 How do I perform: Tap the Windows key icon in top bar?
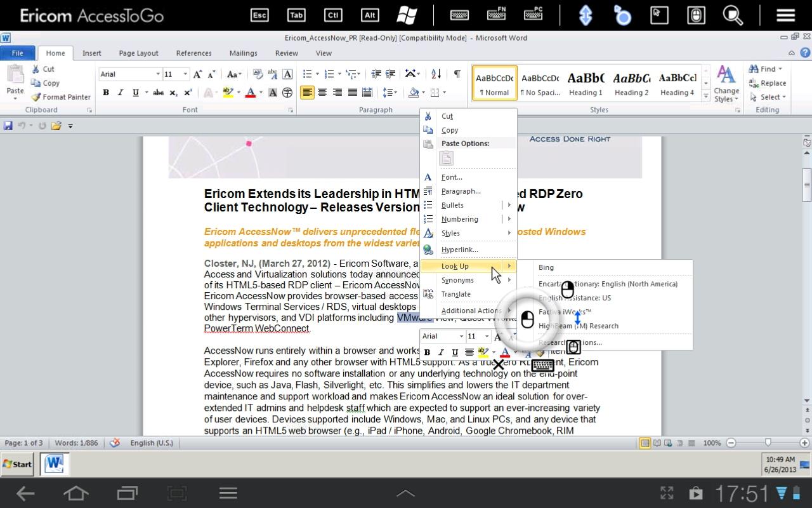[407, 15]
